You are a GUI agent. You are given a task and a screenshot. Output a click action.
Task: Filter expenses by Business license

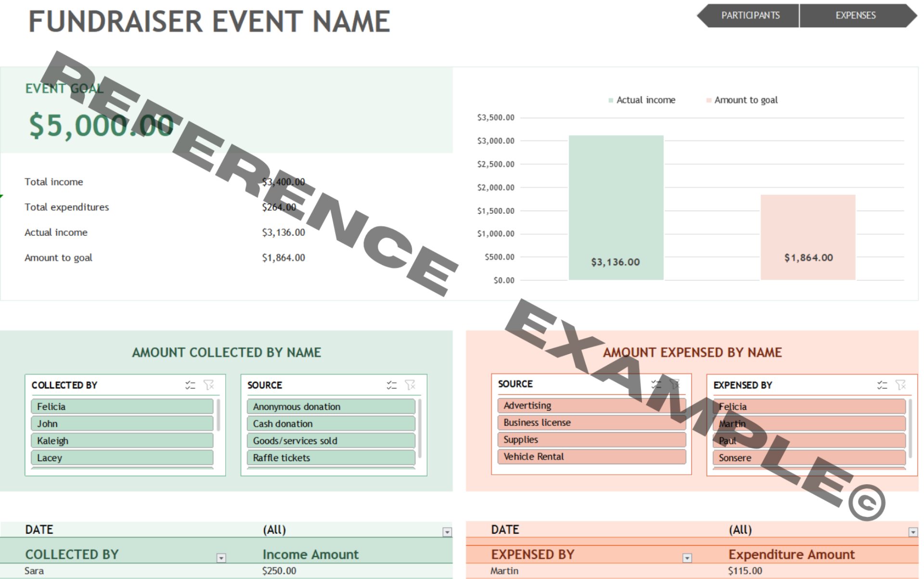(x=591, y=423)
